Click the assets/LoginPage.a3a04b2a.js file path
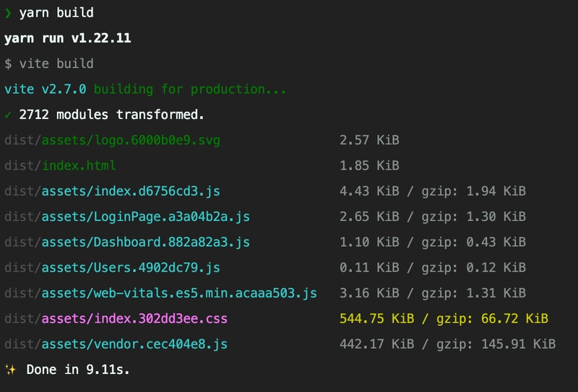Image resolution: width=578 pixels, height=392 pixels. tap(146, 217)
